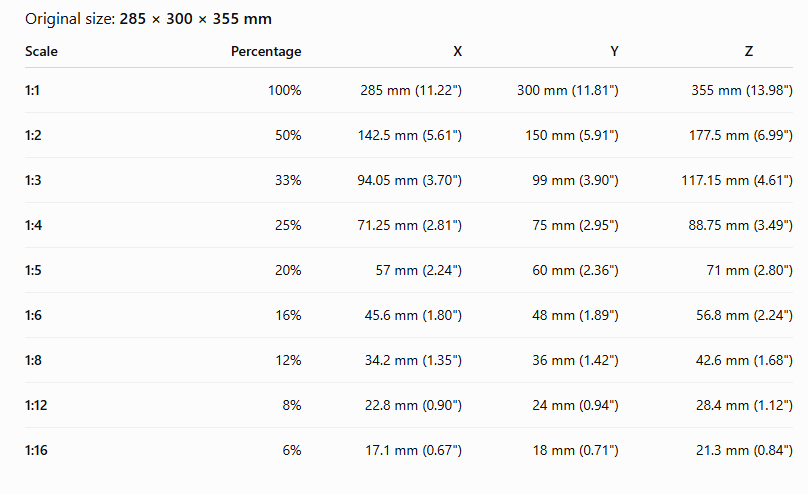808x494 pixels.
Task: Select the 1:4 scale row label
Action: pos(33,225)
